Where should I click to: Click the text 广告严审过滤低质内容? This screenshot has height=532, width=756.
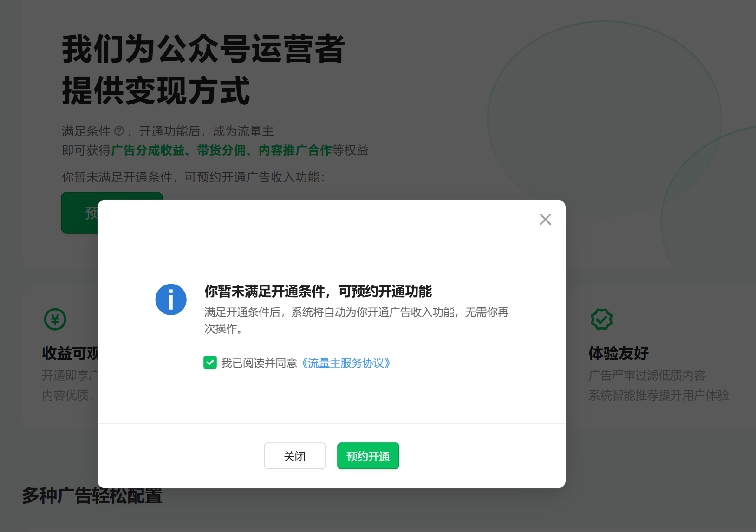(x=647, y=376)
